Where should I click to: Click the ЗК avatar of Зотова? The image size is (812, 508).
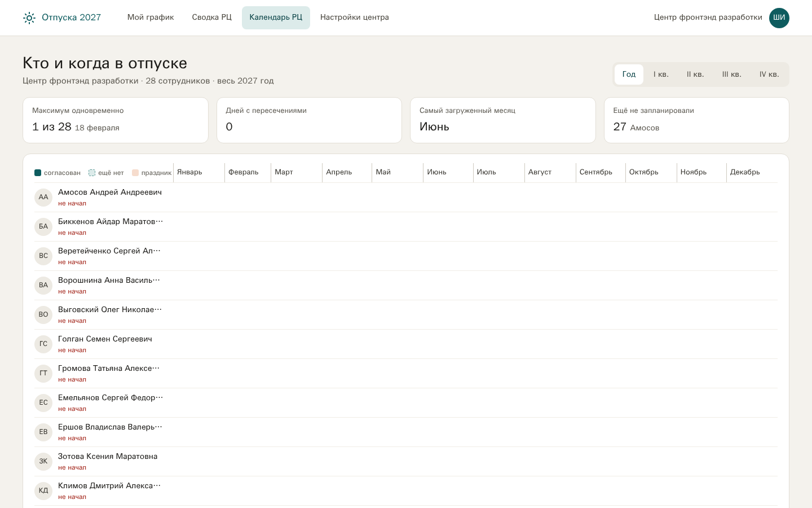[43, 461]
